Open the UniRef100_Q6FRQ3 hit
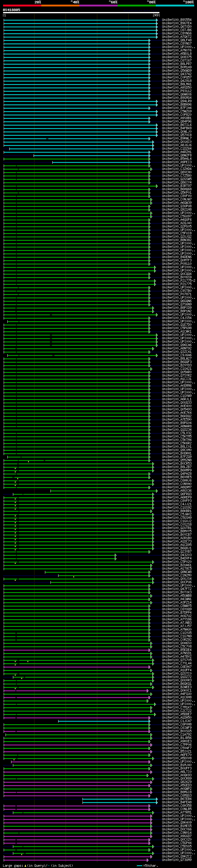The height and width of the screenshot is (868, 197). [177, 494]
